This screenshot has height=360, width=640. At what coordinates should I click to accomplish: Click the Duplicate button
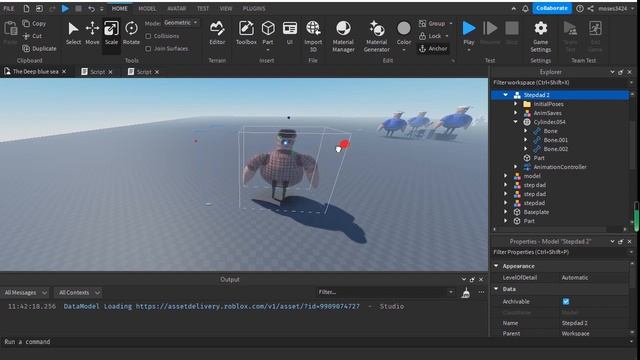pos(40,49)
